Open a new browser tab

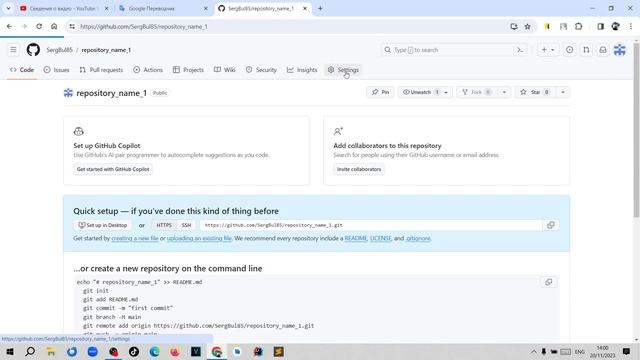pyautogui.click(x=320, y=8)
